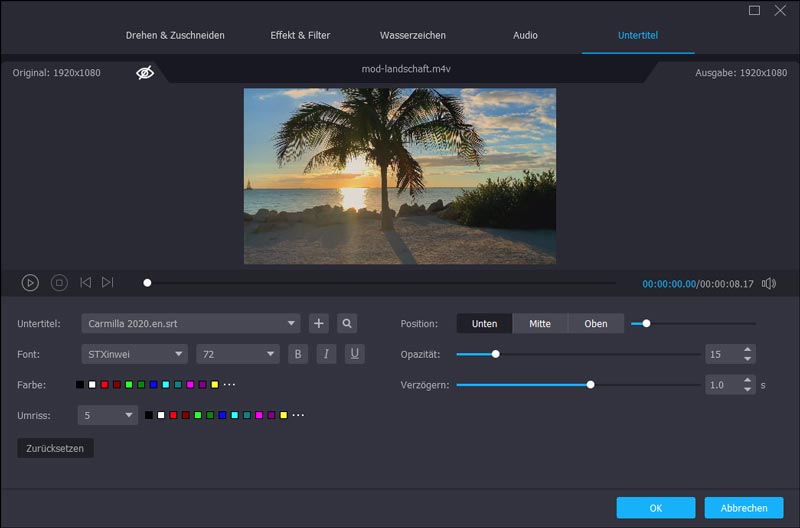Open the Carmilla 2020.en.srt subtitle dropdown
Viewport: 800px width, 528px height.
point(190,323)
